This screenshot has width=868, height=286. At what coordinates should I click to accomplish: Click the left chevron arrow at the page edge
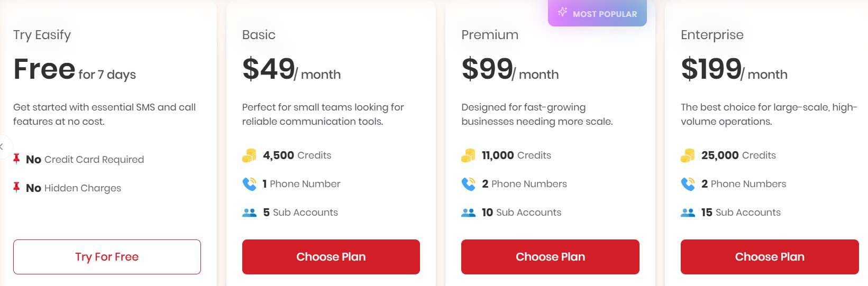[x=2, y=147]
